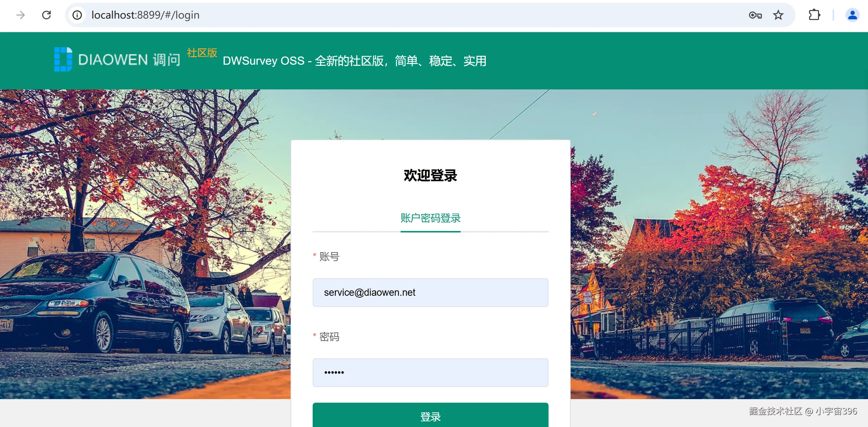
Task: Click the browser forward arrow
Action: click(x=21, y=15)
